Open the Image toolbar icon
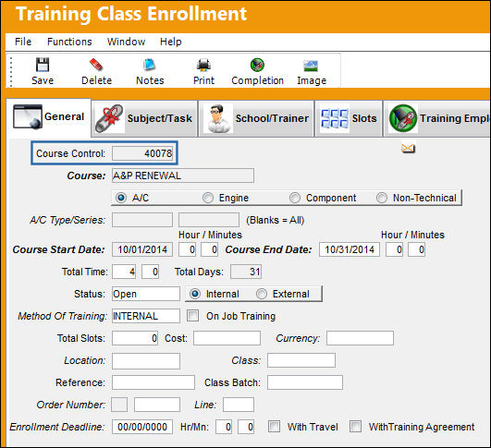Screen dimensions: 491x448 tap(311, 66)
